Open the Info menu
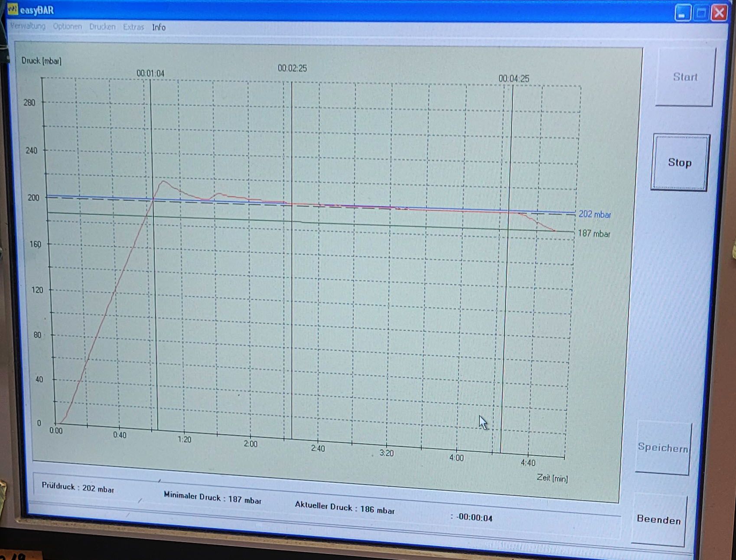Screen dimensions: 736x560 159,27
